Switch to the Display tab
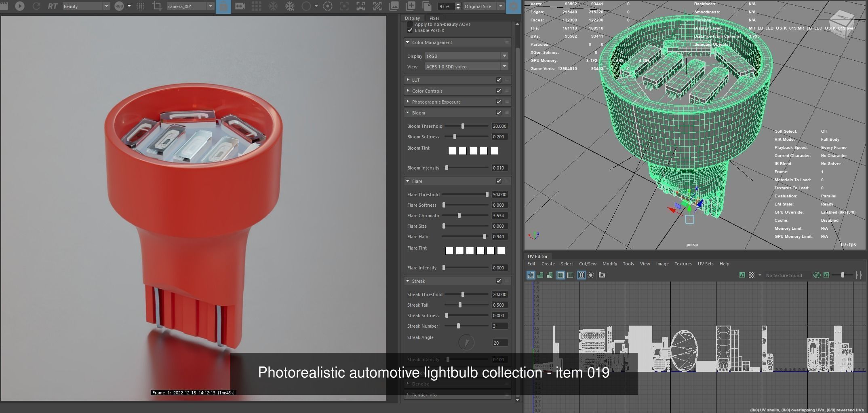This screenshot has width=868, height=413. point(412,18)
